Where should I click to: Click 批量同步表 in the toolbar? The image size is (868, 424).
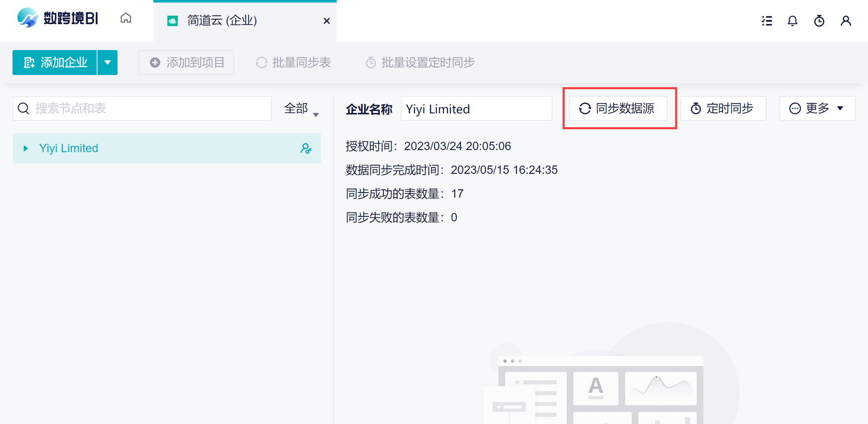[293, 63]
